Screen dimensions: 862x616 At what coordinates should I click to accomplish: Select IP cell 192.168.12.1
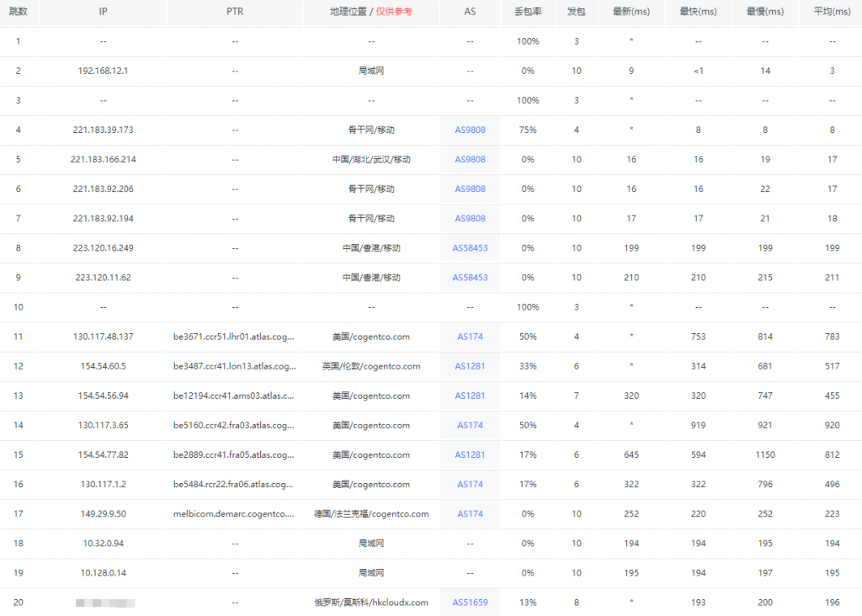point(103,71)
